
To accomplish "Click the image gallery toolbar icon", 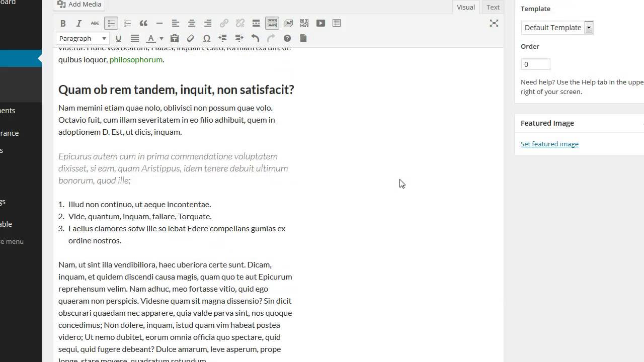I will pyautogui.click(x=288, y=23).
